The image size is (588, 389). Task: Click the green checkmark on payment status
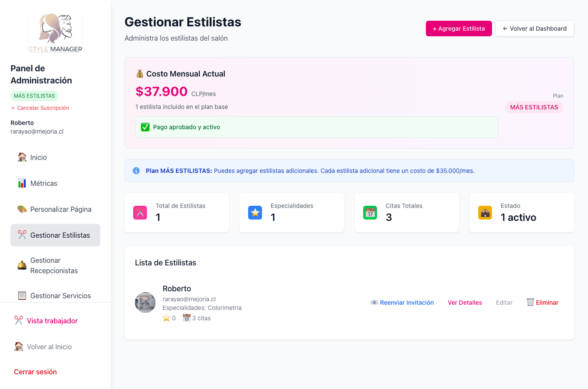pyautogui.click(x=145, y=127)
